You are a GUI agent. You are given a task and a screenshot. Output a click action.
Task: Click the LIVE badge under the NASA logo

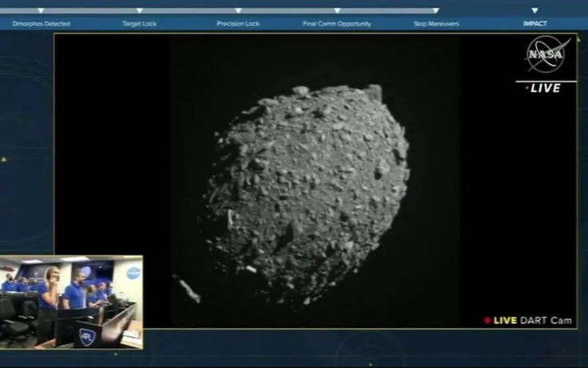(544, 88)
